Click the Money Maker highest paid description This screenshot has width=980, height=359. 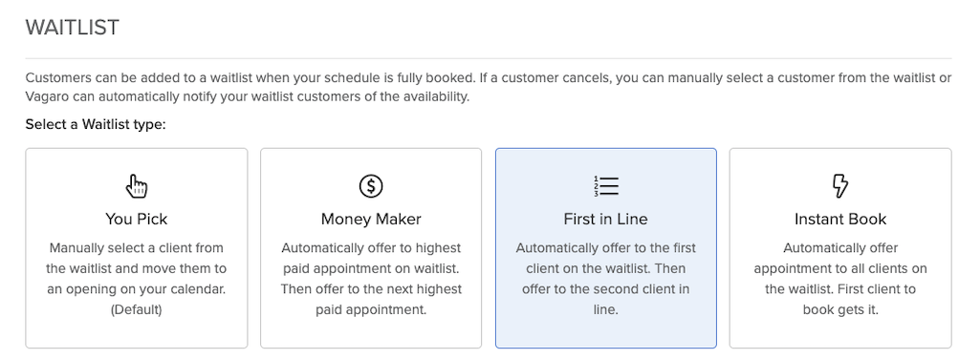371,279
